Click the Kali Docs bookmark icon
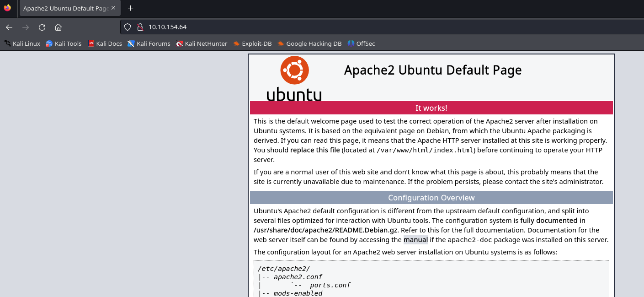Viewport: 644px width, 297px height. 91,43
